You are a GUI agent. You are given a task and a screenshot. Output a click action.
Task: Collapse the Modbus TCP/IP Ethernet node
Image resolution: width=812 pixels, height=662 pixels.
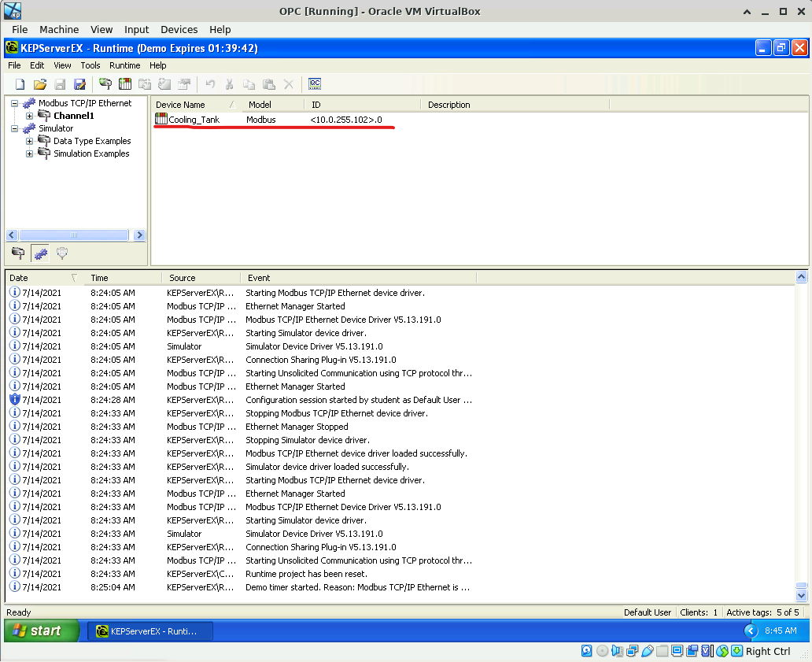[x=14, y=103]
